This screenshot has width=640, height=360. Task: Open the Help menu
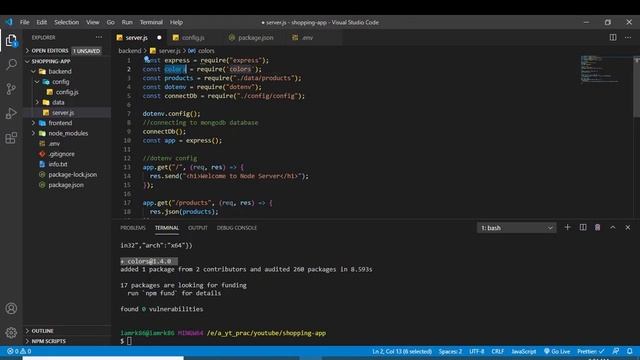[x=176, y=22]
